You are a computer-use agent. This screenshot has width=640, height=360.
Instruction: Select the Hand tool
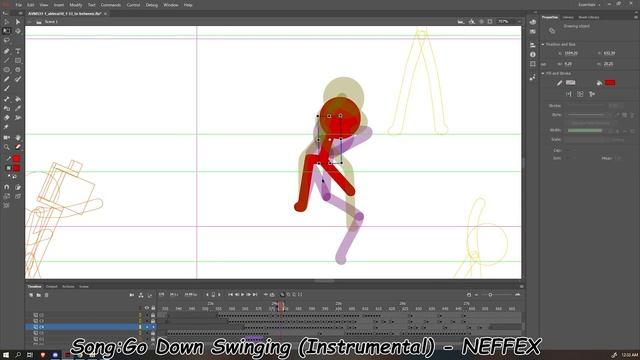tap(18, 138)
